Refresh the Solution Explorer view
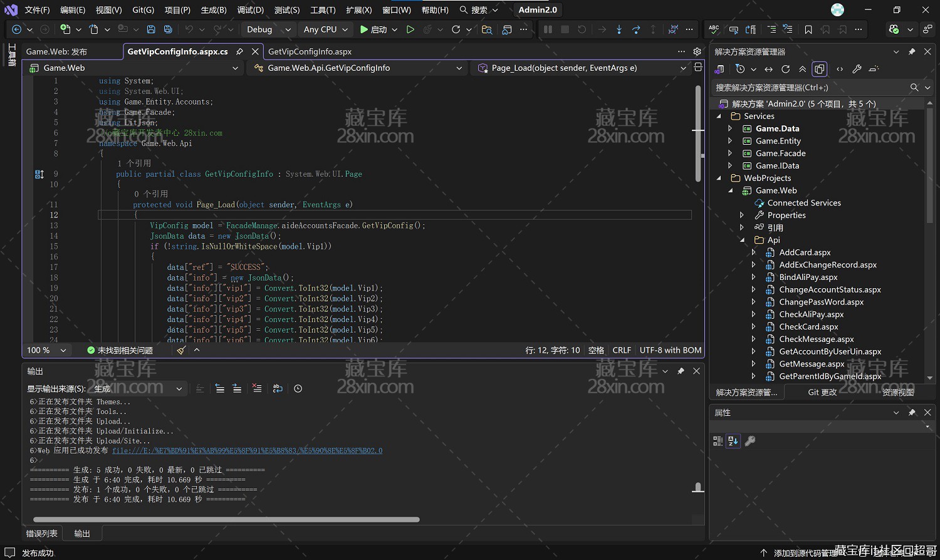This screenshot has width=940, height=560. click(785, 69)
